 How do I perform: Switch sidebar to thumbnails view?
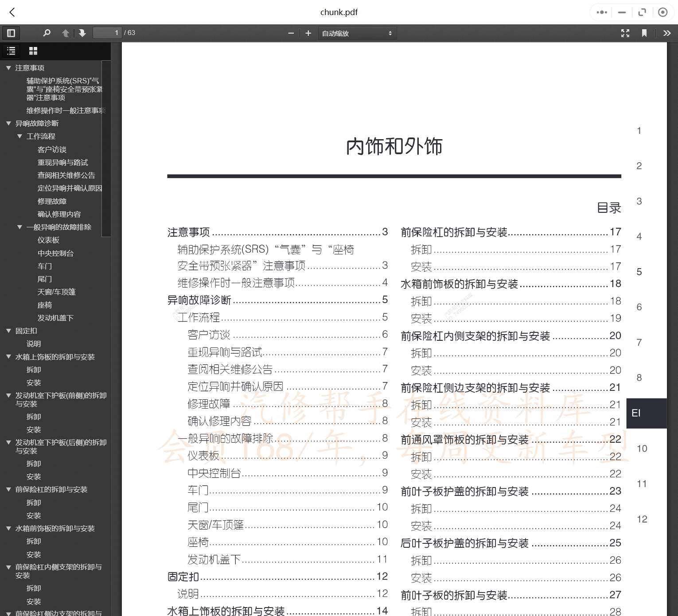coord(33,51)
